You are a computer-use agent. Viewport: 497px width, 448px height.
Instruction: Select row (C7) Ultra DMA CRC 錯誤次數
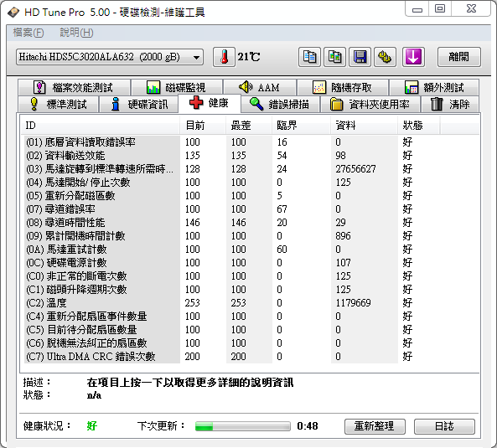coord(251,357)
